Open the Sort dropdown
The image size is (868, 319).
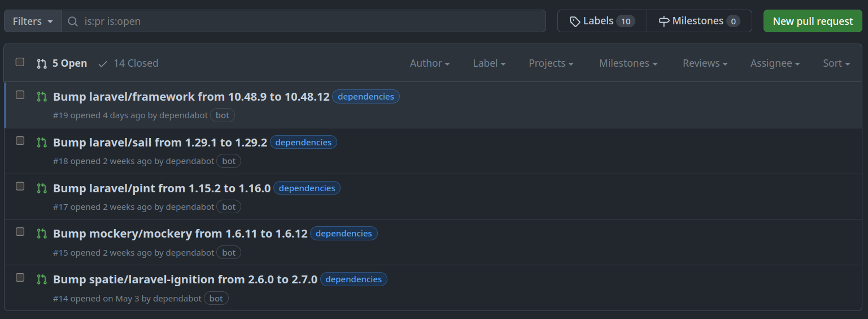tap(836, 63)
